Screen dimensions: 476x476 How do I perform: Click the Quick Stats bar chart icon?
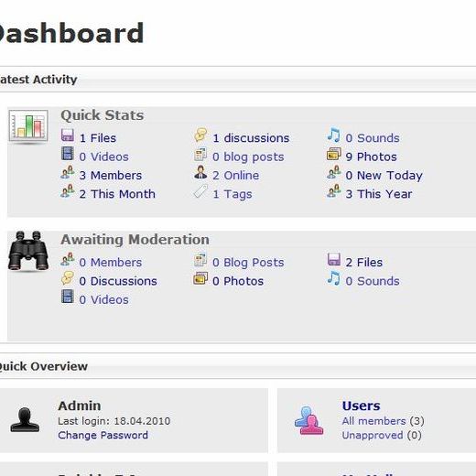pos(28,125)
